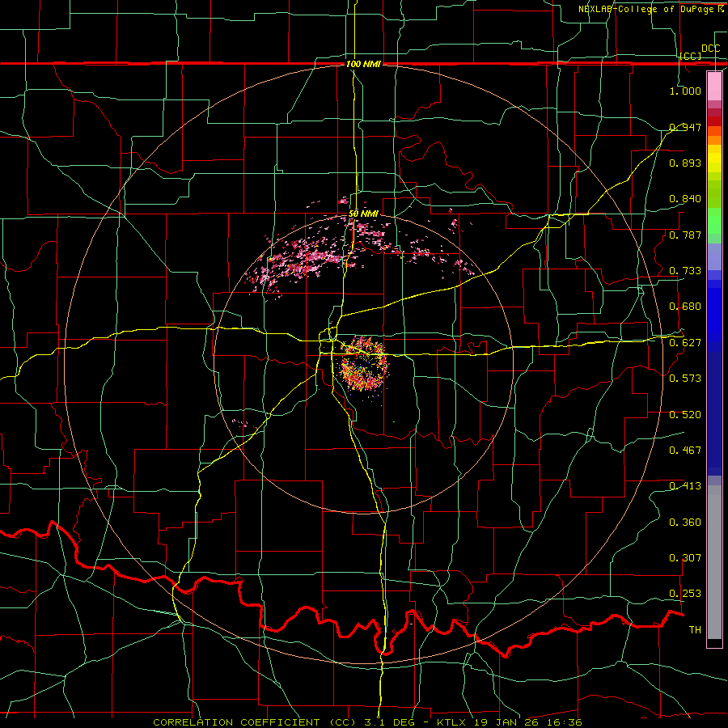728x728 pixels.
Task: Click the 50 NMI range ring label
Action: 363,214
